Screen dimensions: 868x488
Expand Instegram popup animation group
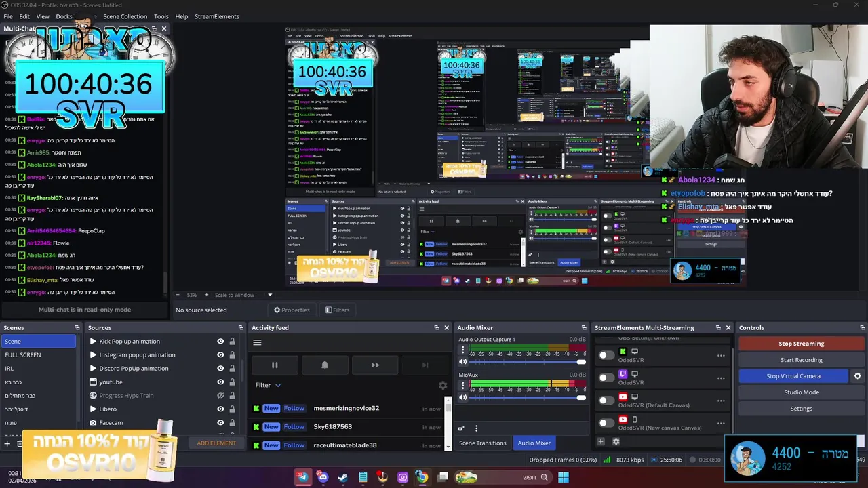[93, 355]
